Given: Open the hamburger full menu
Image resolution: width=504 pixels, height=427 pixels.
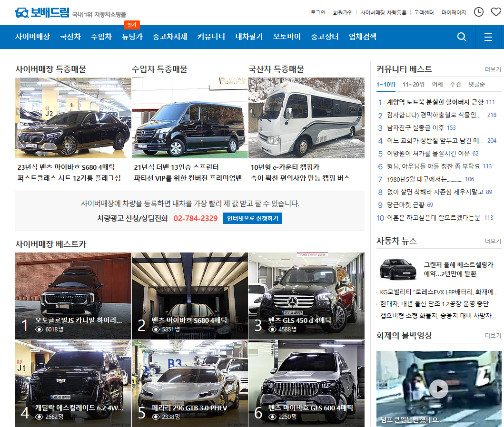Looking at the screenshot, I should pos(488,37).
